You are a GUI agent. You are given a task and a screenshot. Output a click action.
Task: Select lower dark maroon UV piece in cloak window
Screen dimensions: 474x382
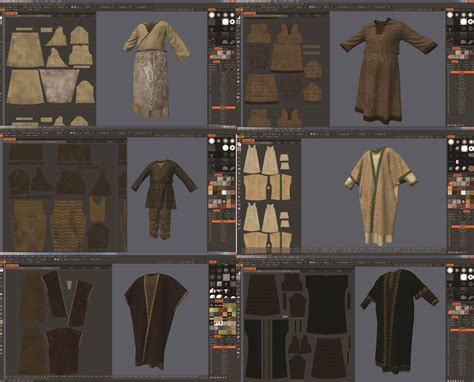click(63, 351)
